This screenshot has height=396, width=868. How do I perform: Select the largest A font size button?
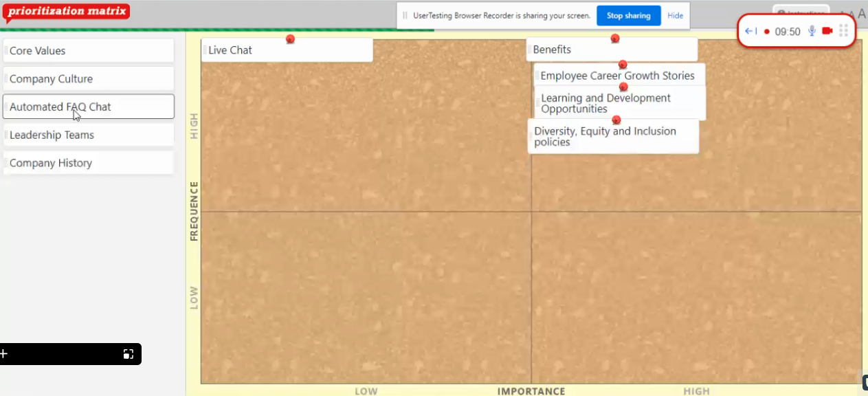pos(862,14)
